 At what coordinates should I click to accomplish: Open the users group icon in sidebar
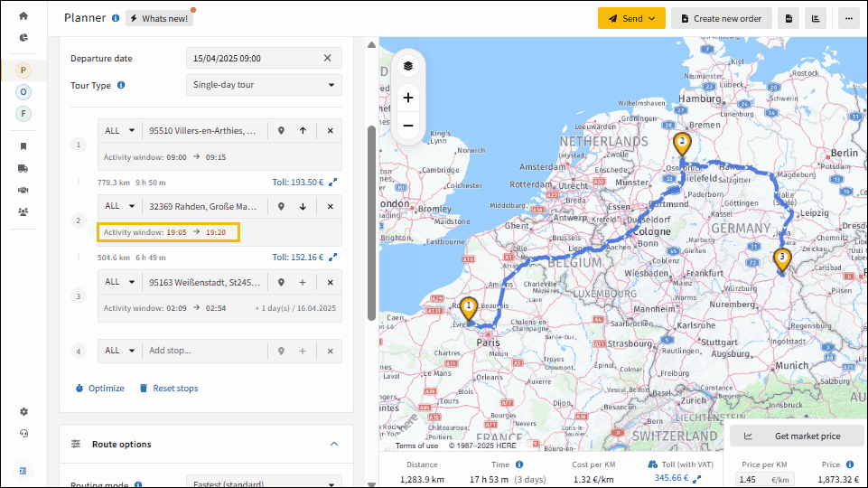tap(23, 211)
